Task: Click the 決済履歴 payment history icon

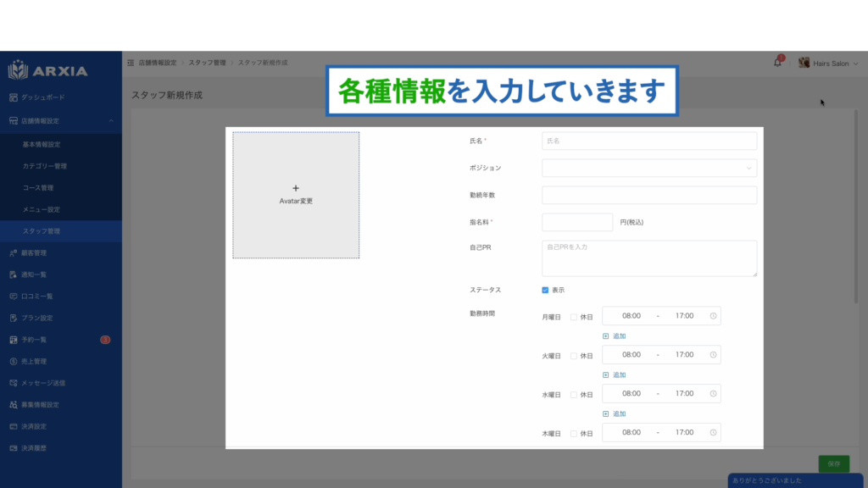Action: (14, 448)
